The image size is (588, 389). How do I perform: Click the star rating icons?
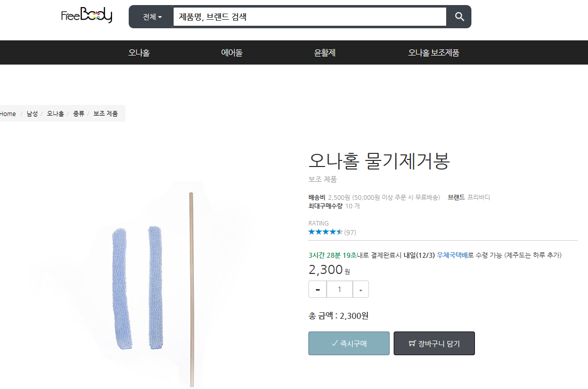(x=326, y=232)
